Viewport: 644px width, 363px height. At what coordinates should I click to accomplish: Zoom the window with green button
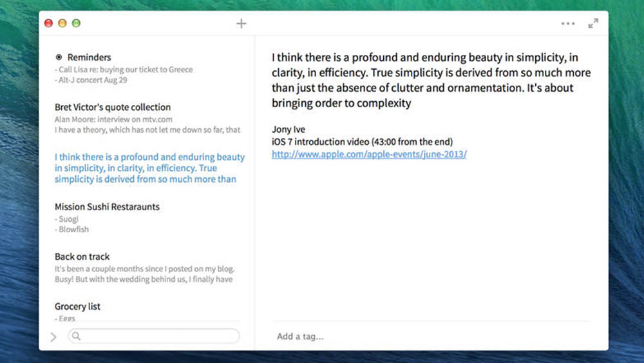point(76,24)
